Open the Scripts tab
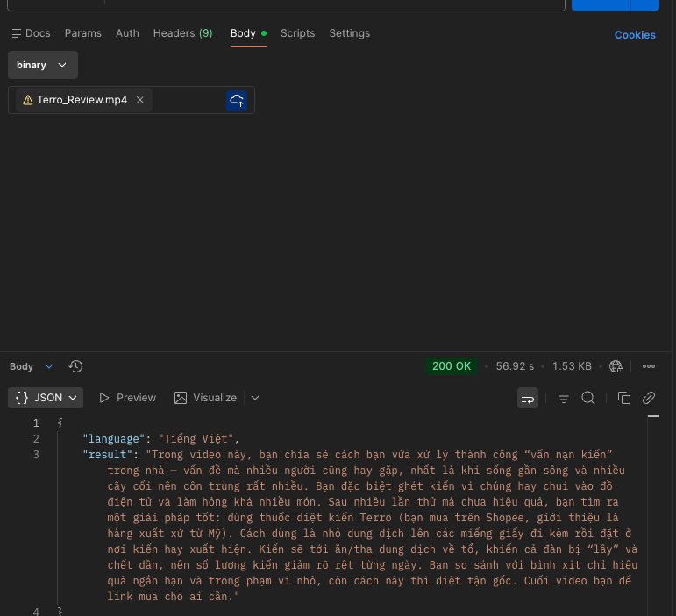676x616 pixels. [297, 33]
